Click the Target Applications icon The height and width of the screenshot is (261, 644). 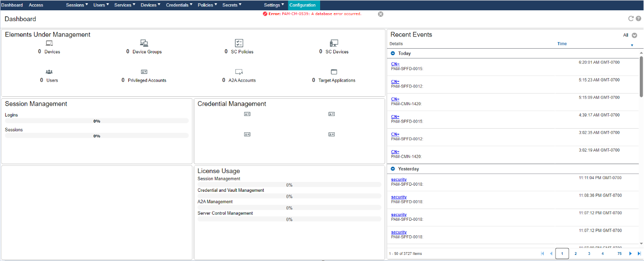[334, 72]
